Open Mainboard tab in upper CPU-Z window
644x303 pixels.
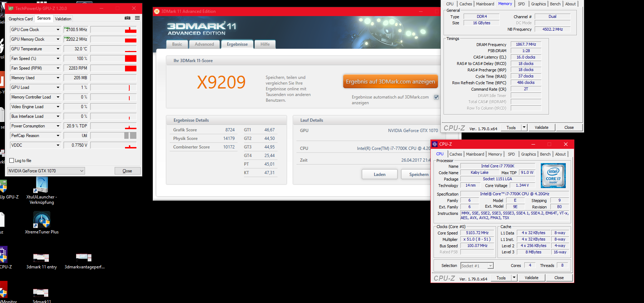[x=485, y=4]
